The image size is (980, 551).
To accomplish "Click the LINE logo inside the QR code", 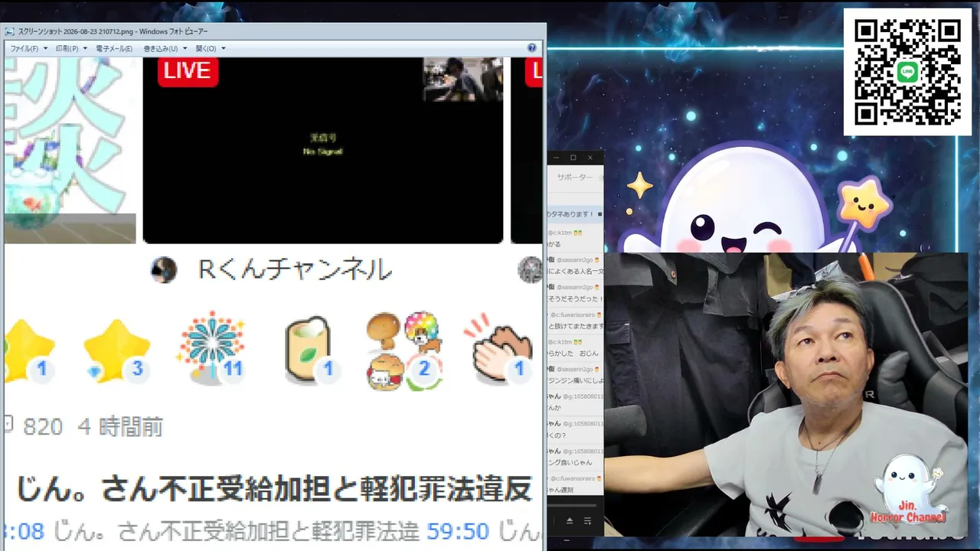I will (908, 73).
